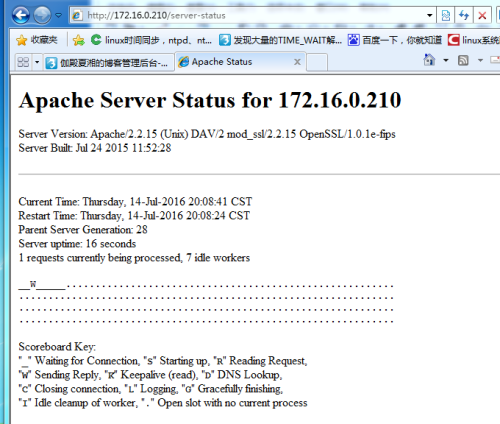Close the Apache Status tab
500x424 pixels.
[297, 62]
